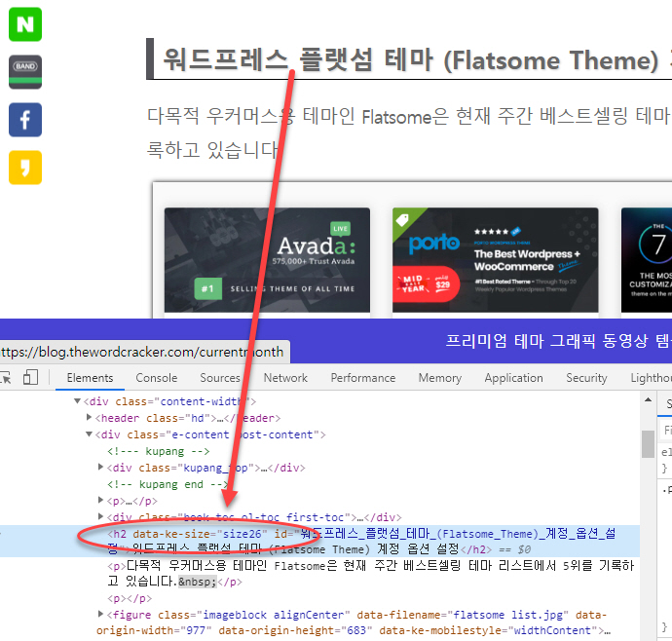Switch to the Console tab

(157, 378)
